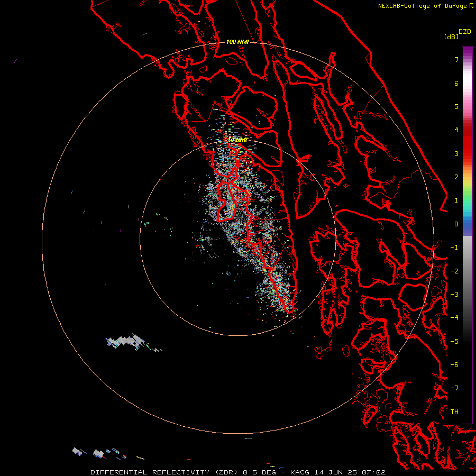Click the 1 value on the color scale

[x=456, y=200]
